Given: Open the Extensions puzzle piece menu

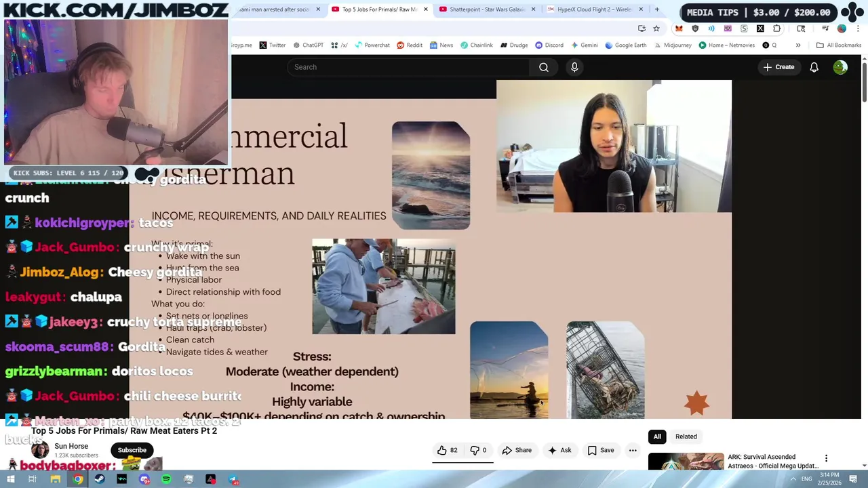Looking at the screenshot, I should click(777, 28).
